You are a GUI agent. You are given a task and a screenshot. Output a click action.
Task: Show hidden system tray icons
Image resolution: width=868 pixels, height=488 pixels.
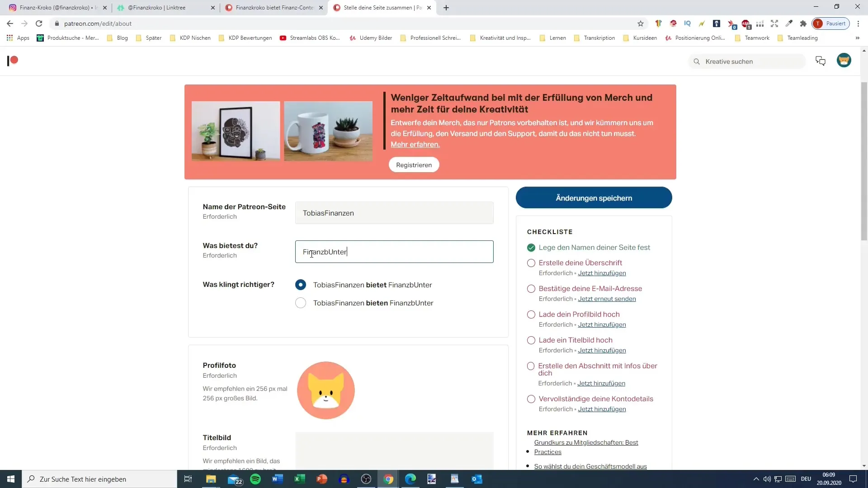point(756,479)
